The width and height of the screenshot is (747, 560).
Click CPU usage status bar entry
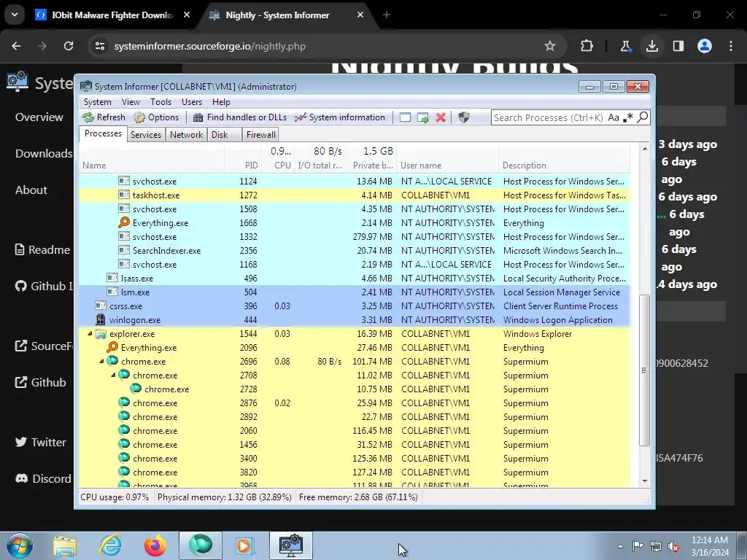[115, 497]
